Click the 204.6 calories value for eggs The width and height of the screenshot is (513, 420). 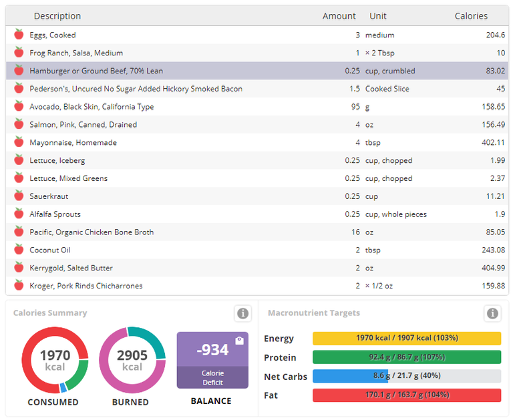[x=496, y=35]
